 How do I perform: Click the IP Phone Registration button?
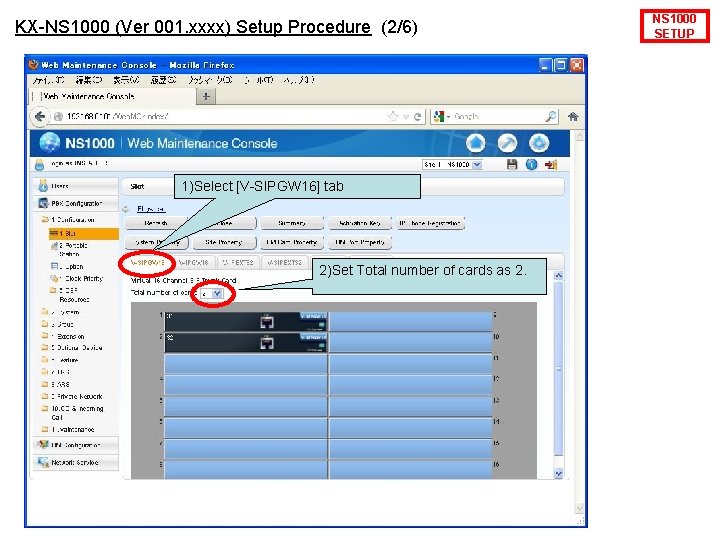pos(430,223)
